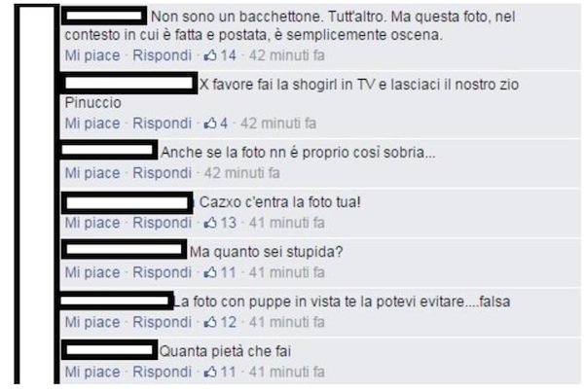The image size is (584, 392).
Task: Like the 'foto nn é proprio così sobria' comment
Action: (x=92, y=173)
